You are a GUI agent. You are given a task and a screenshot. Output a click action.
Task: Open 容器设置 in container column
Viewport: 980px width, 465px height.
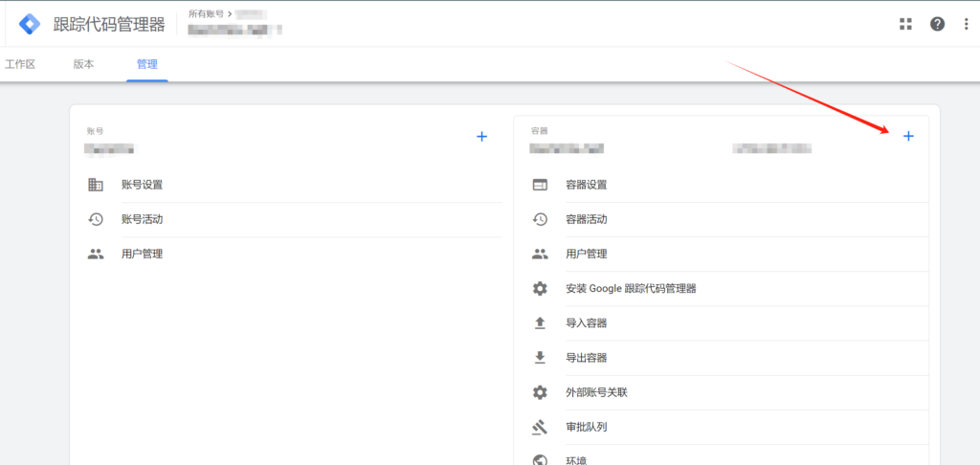pos(586,185)
